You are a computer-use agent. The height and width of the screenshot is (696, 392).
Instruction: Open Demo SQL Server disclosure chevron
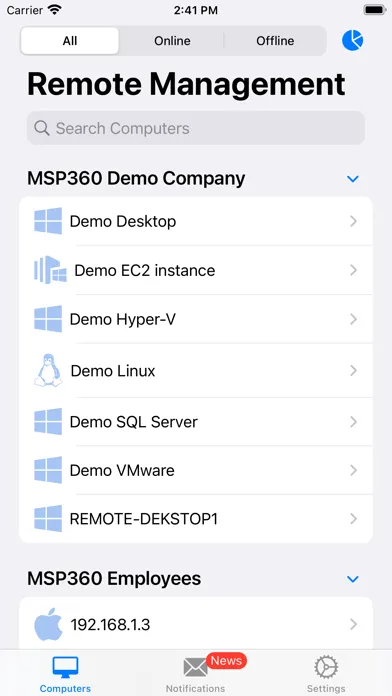[353, 422]
